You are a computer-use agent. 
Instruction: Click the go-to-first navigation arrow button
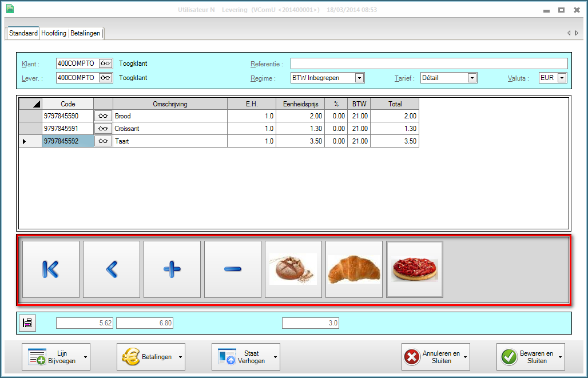[51, 269]
